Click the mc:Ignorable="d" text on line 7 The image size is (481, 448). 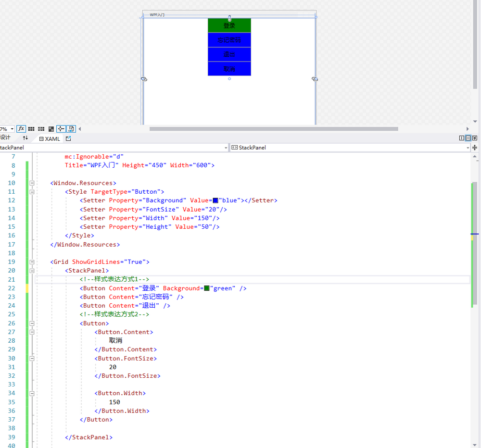tap(94, 157)
